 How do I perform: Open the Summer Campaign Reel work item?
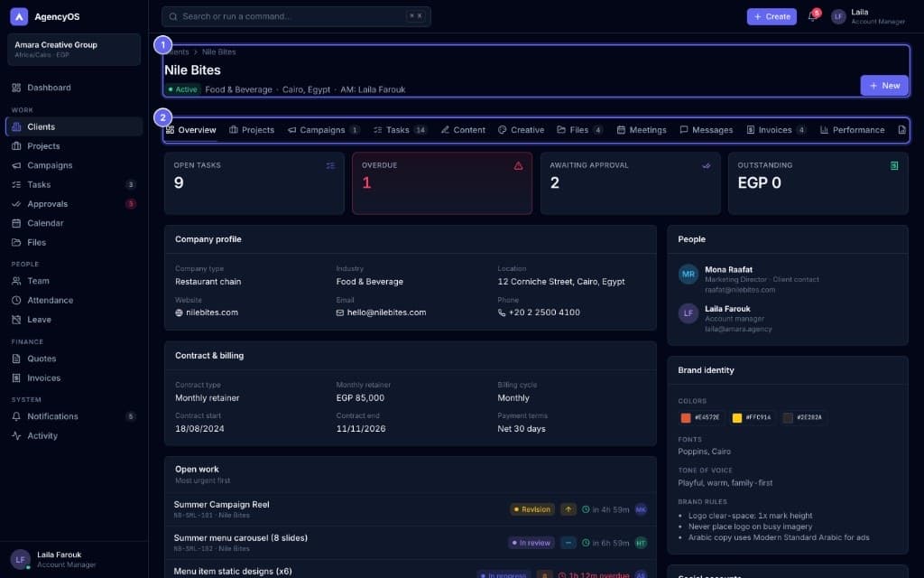(411, 509)
